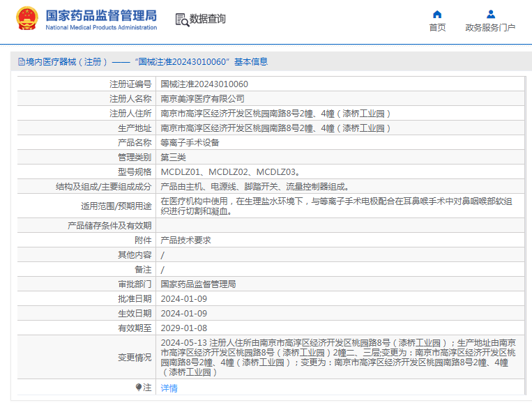Click attachment value 产品技术要求

point(185,240)
